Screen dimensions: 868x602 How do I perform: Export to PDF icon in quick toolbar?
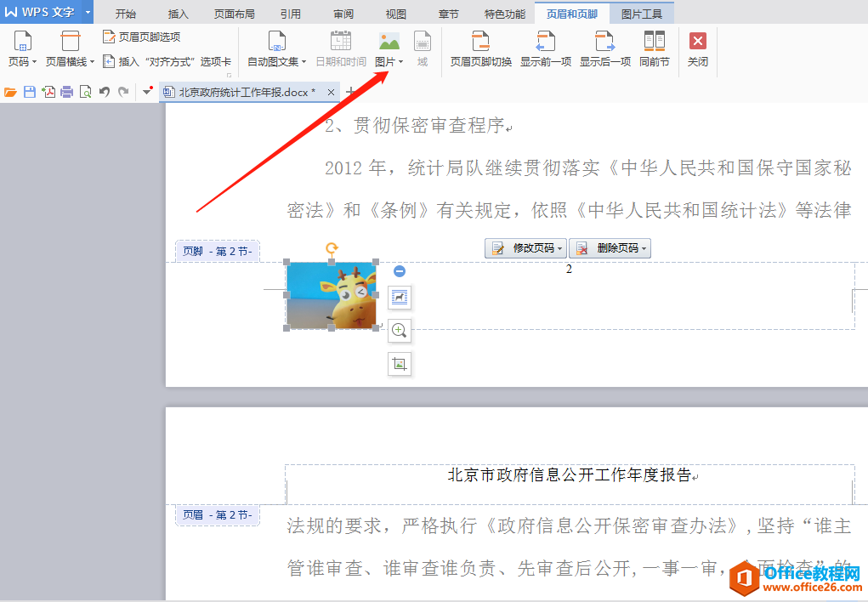point(48,92)
